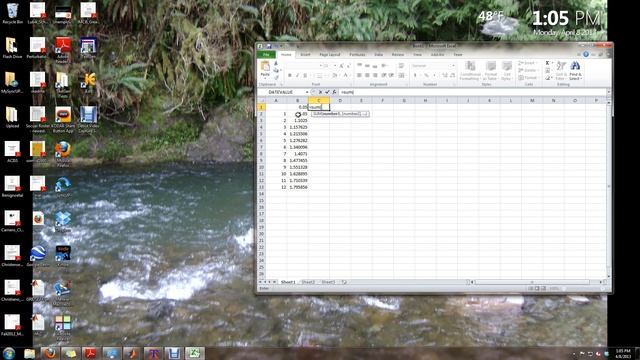This screenshot has height=360, width=640.
Task: Open Format as Table menu
Action: click(x=491, y=71)
